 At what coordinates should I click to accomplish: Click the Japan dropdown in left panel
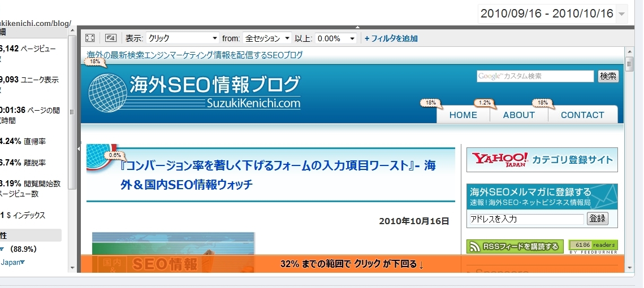12,263
